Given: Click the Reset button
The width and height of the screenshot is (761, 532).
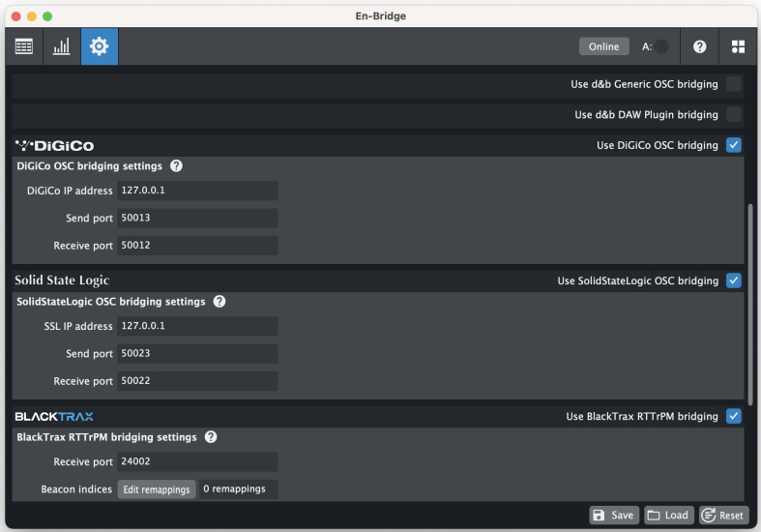Looking at the screenshot, I should click(724, 515).
